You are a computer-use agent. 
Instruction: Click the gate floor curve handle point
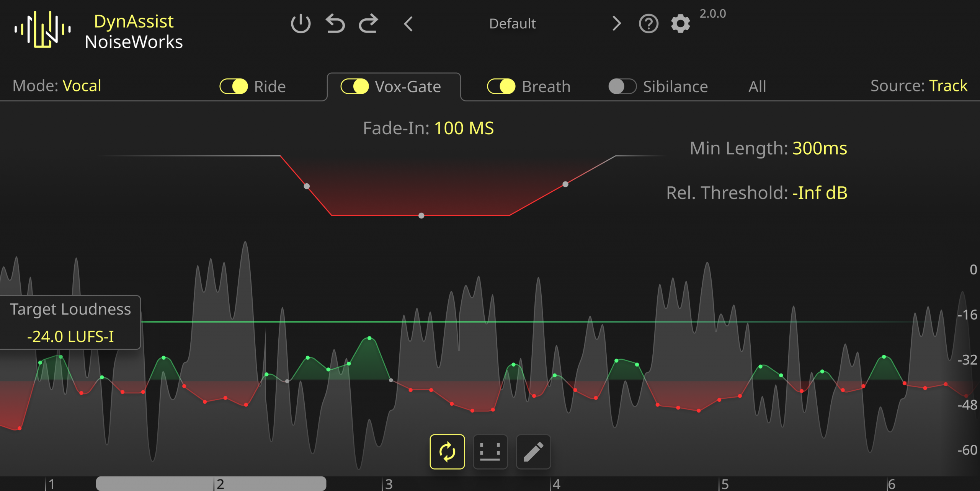coord(421,216)
